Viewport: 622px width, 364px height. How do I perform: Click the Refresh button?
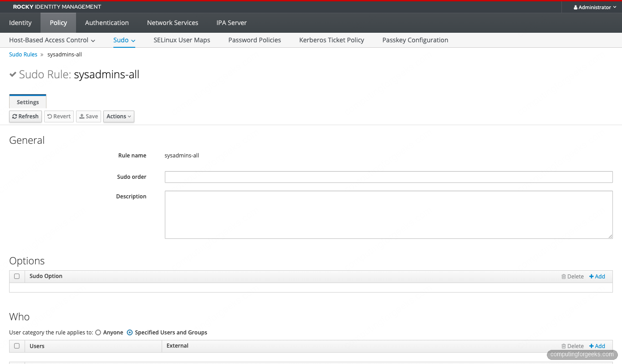(25, 116)
